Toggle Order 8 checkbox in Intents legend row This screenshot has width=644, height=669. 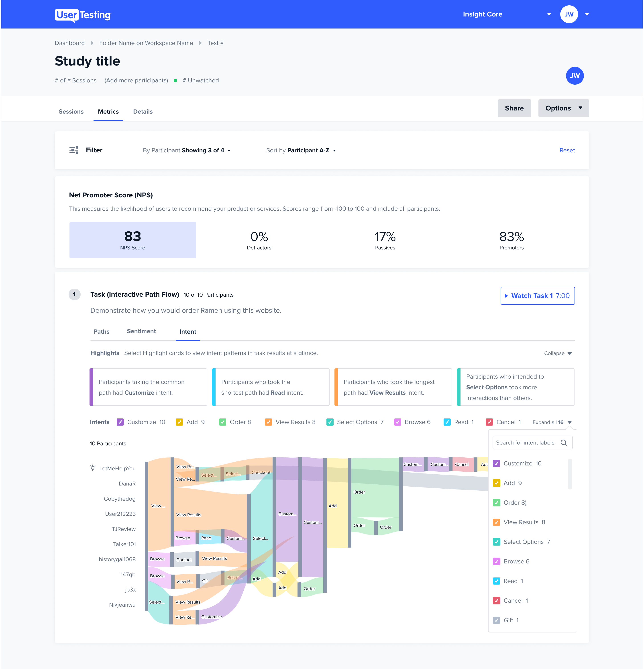(222, 422)
